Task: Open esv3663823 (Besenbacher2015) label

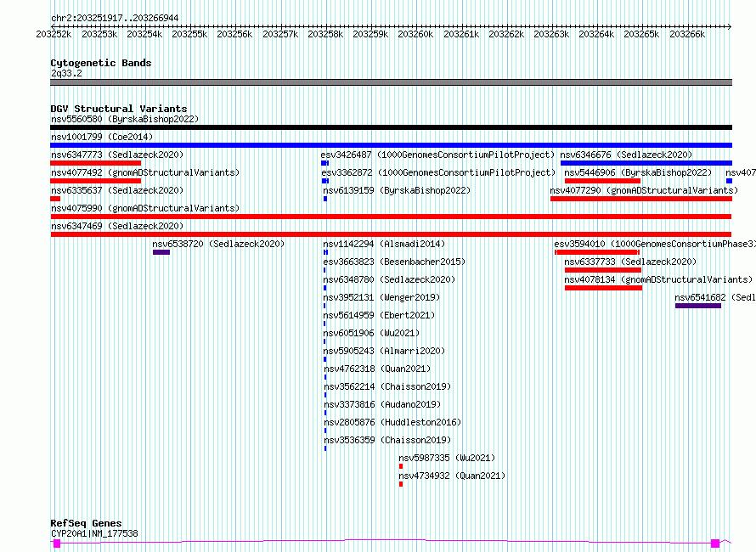Action: click(394, 262)
